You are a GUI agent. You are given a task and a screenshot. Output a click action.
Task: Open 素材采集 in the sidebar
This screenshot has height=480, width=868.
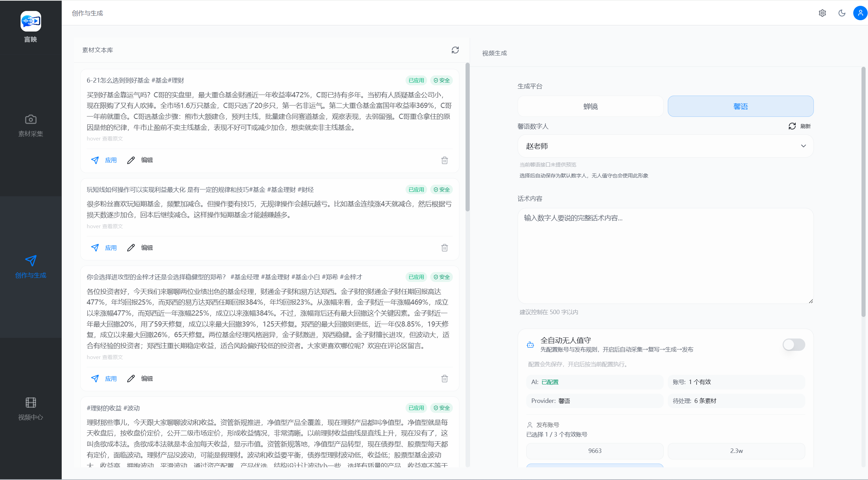click(31, 126)
